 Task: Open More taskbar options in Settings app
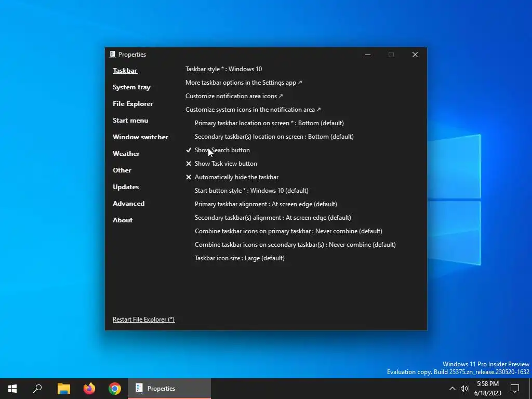coord(244,83)
